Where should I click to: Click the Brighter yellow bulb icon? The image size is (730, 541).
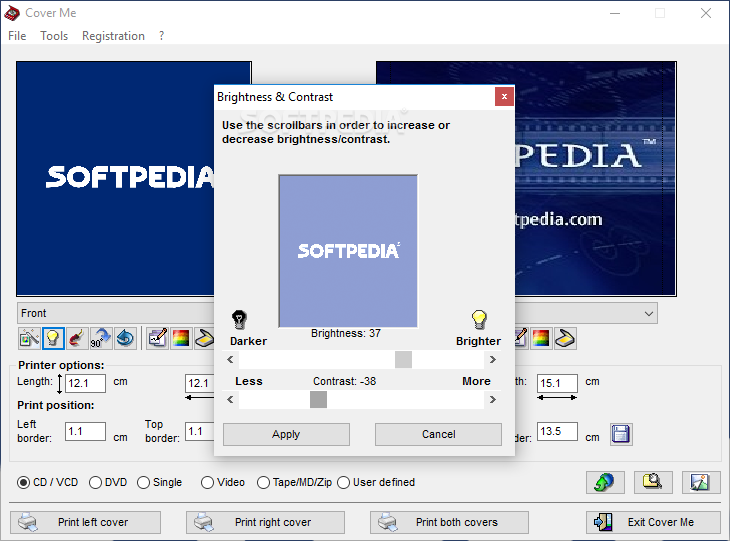click(x=479, y=320)
